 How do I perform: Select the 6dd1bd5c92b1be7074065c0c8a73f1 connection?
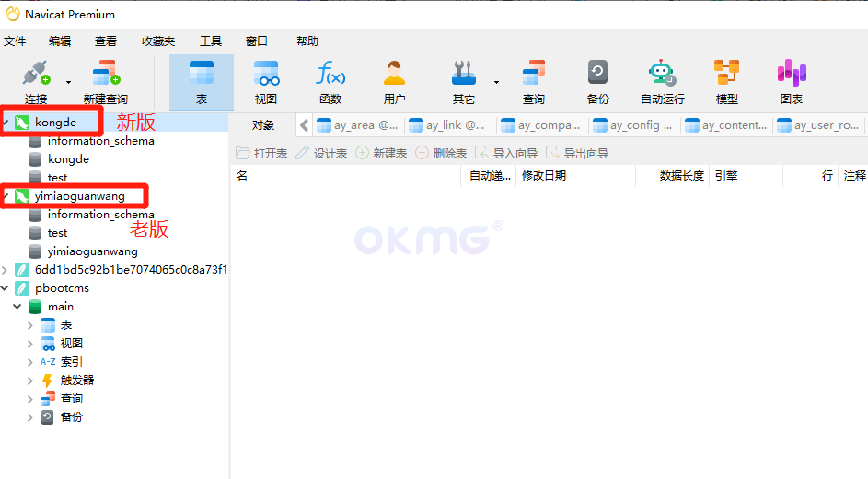(x=131, y=270)
